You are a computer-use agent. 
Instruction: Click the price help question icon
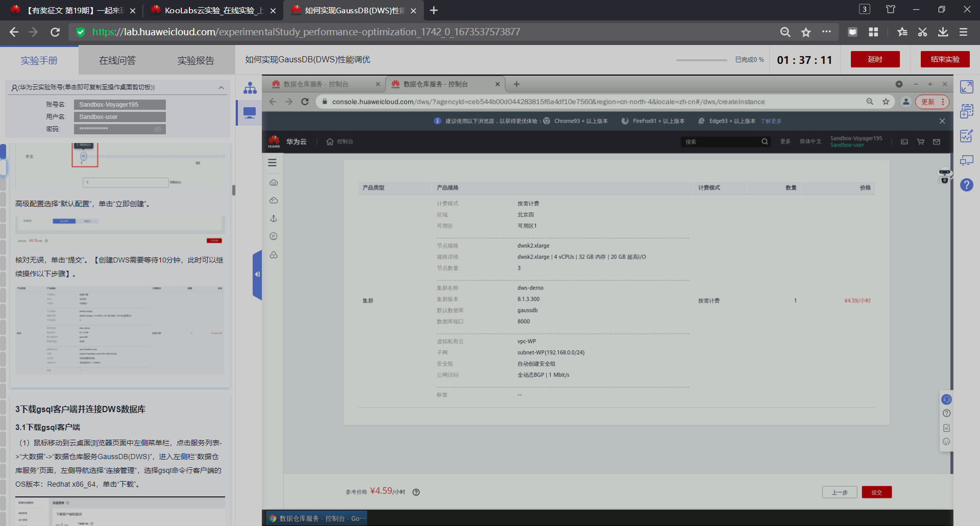tap(416, 492)
